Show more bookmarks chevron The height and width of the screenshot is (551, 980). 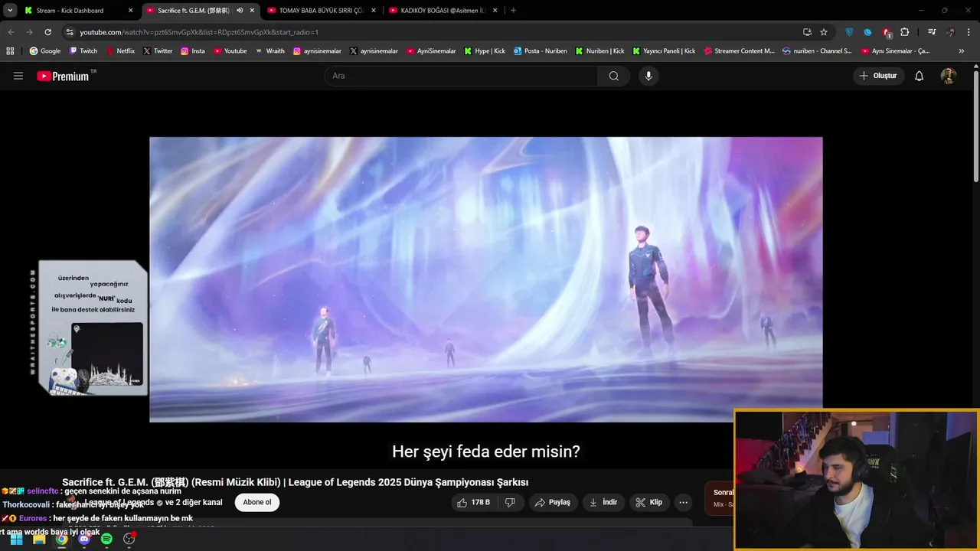click(962, 51)
